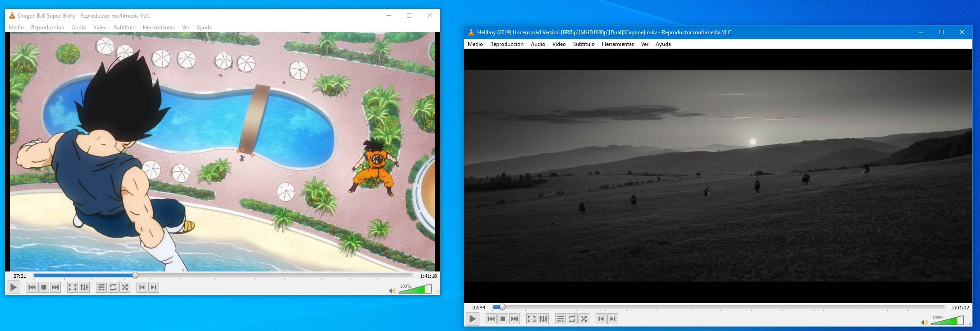The width and height of the screenshot is (980, 331).
Task: Stop playback in Hellboy window
Action: (503, 319)
